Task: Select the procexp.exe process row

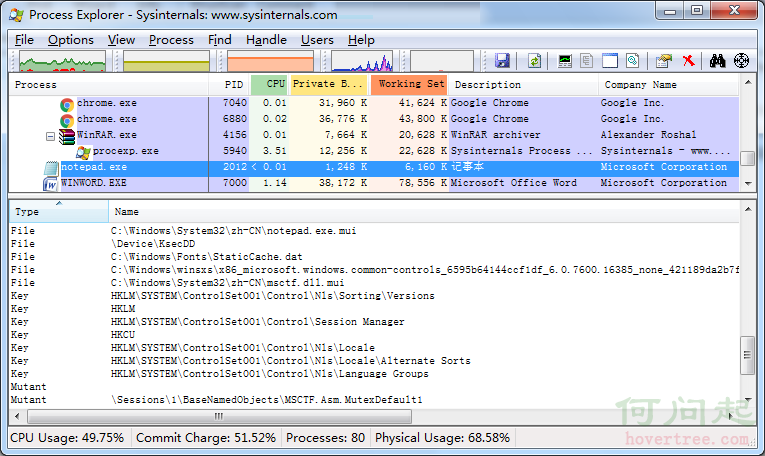Action: 374,151
